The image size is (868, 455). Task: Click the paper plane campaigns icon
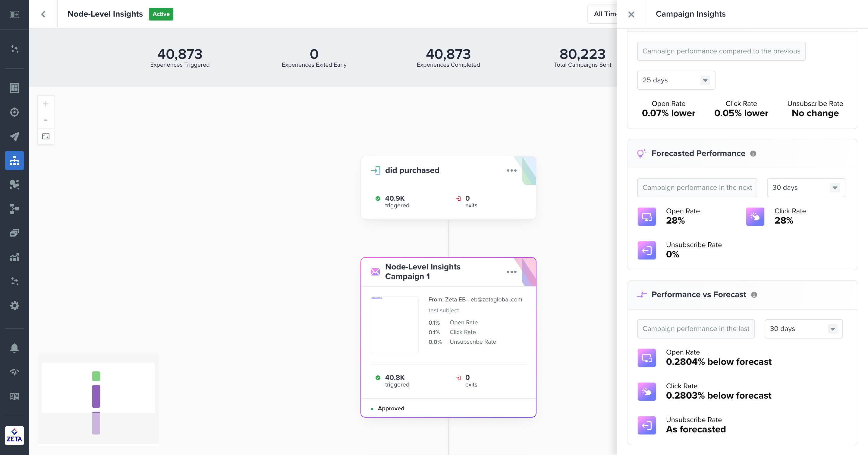click(x=14, y=136)
